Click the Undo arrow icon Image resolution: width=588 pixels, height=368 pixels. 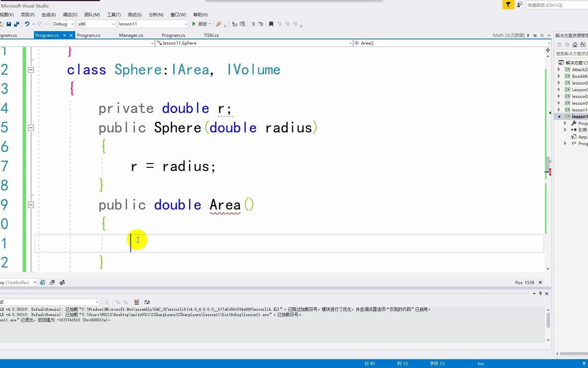point(27,24)
